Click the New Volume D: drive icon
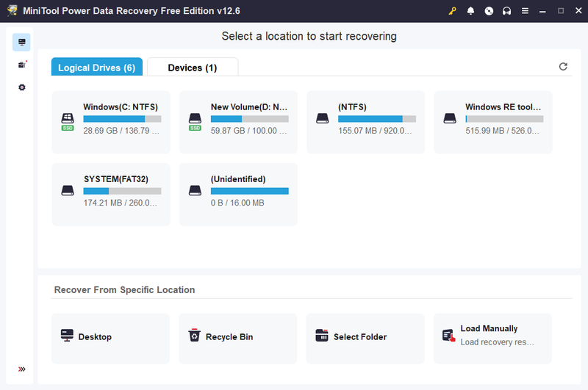Screen dimensions: 588x390 [x=195, y=118]
